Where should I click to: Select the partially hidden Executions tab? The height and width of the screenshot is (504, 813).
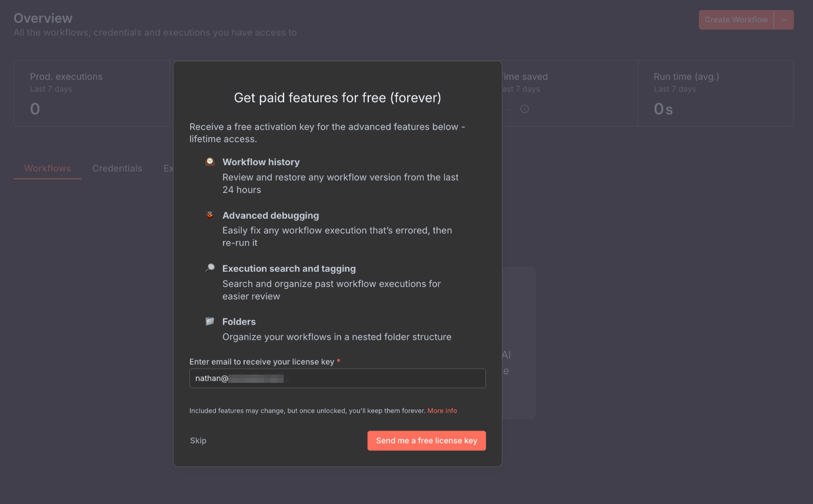pos(168,168)
